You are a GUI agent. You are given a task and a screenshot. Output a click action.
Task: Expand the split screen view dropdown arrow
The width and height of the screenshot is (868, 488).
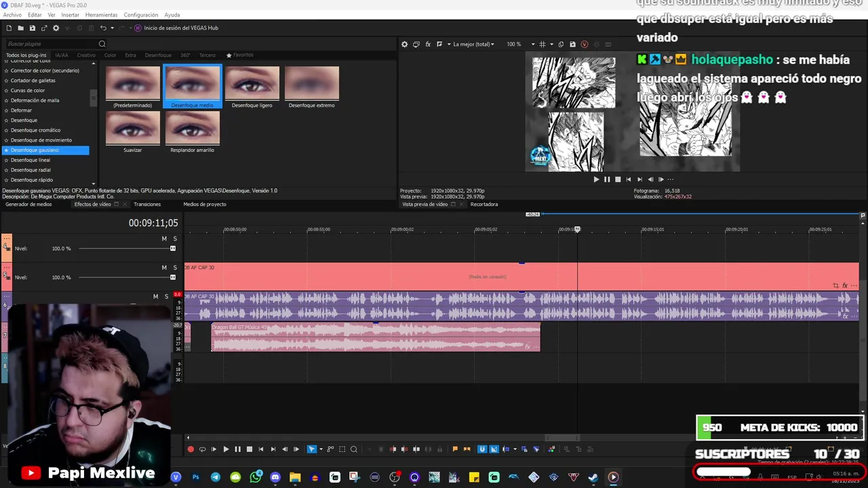pos(448,44)
